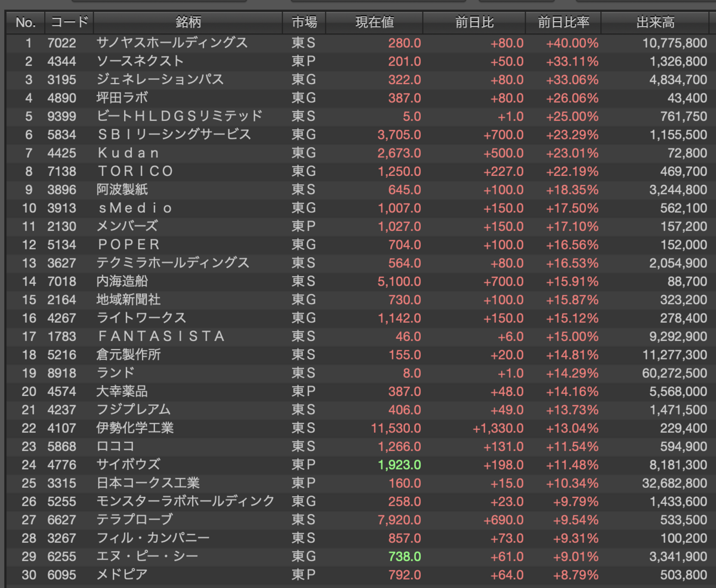Select サイボウズ stock name
The height and width of the screenshot is (588, 716).
click(128, 465)
